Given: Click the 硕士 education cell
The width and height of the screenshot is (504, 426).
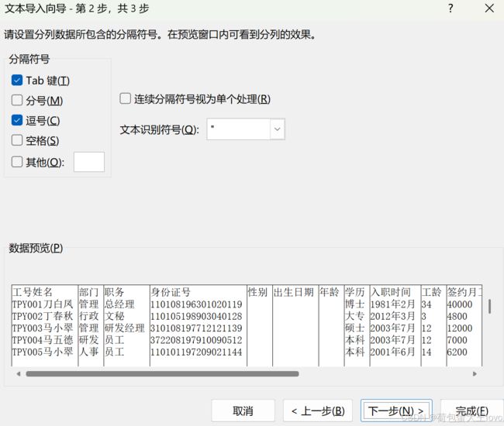Looking at the screenshot, I should [355, 328].
